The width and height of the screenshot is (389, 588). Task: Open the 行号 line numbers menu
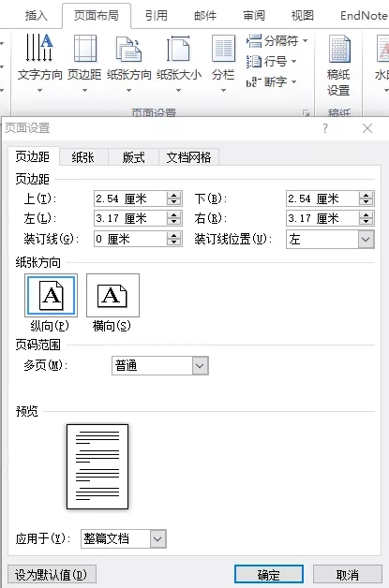(x=272, y=61)
